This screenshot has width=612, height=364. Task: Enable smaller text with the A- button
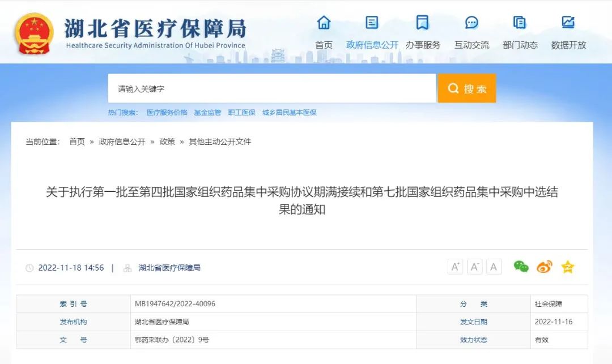coord(474,266)
